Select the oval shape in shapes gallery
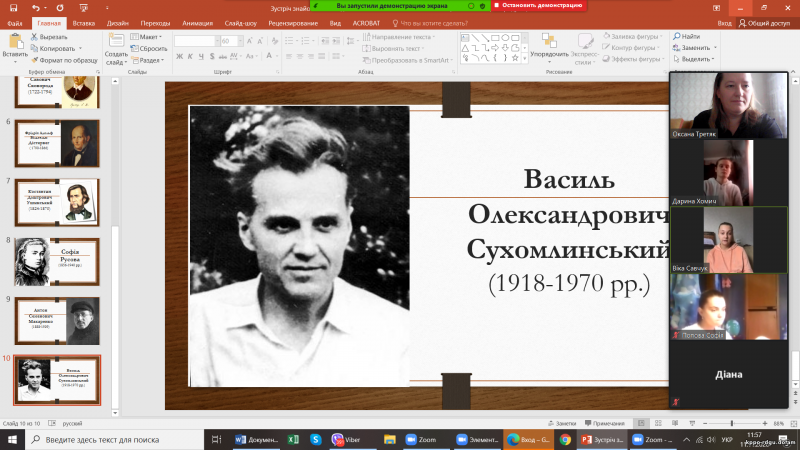800x450 pixels. pos(505,38)
